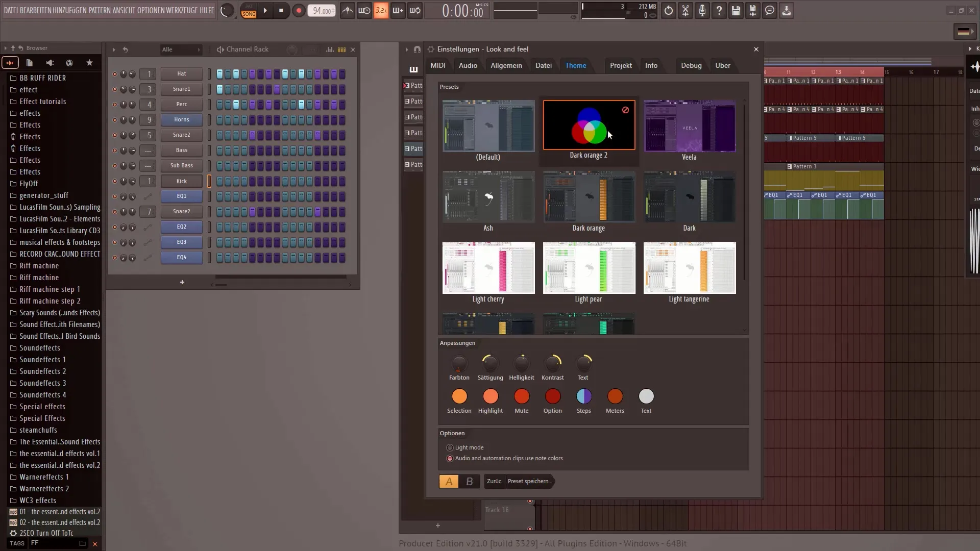Screen dimensions: 980x551
Task: Open the browser tree item Effects
Action: point(30,124)
